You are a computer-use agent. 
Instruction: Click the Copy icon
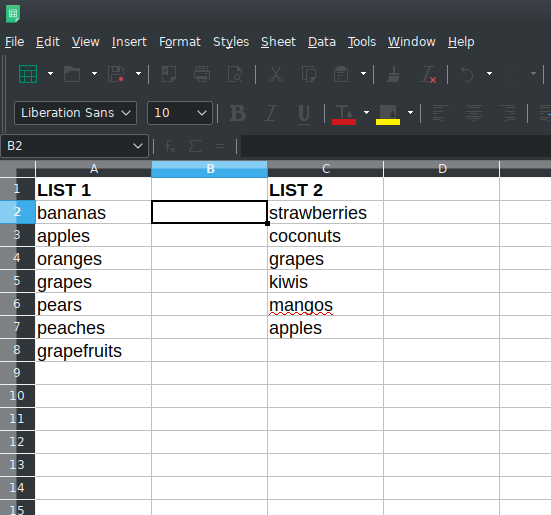pyautogui.click(x=309, y=74)
